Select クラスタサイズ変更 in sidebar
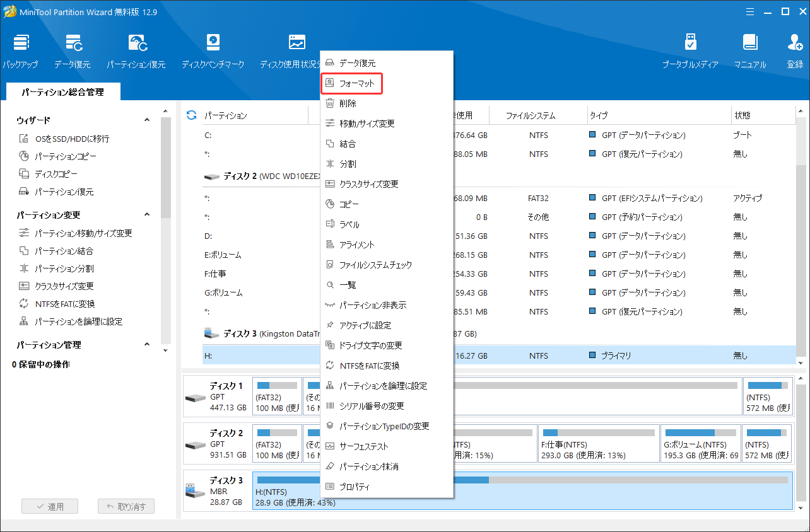 (56, 286)
